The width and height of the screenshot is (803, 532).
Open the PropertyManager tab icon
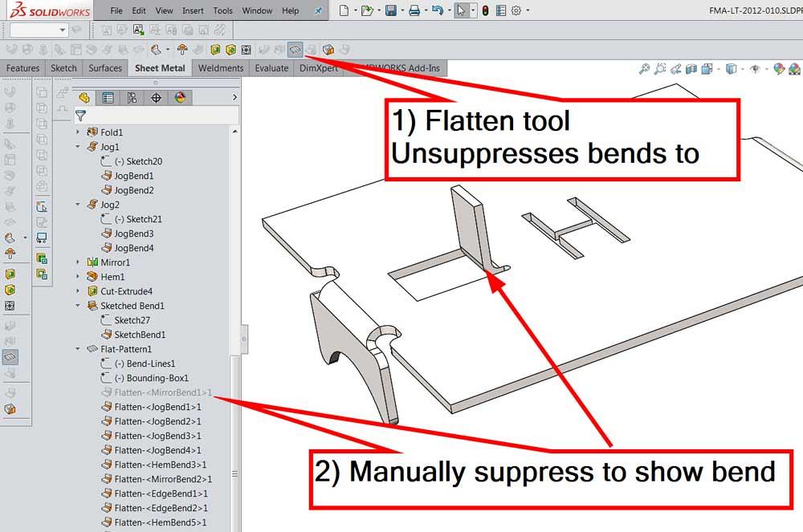pos(108,98)
